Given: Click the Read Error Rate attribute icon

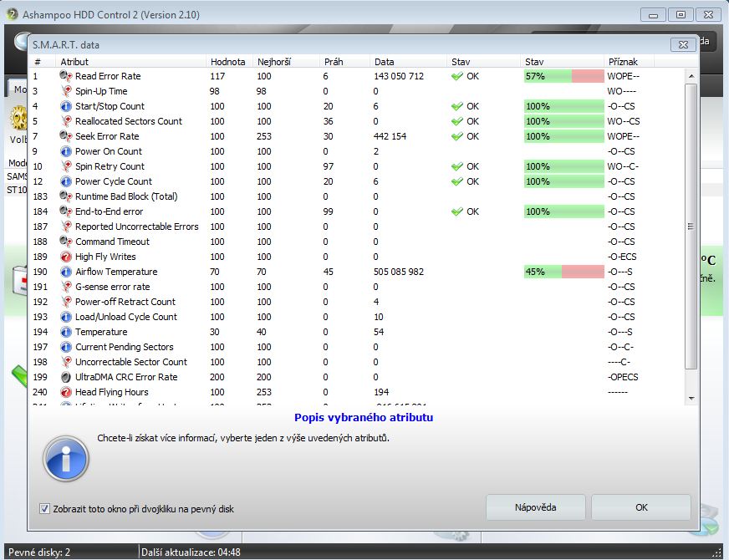Looking at the screenshot, I should [x=66, y=76].
